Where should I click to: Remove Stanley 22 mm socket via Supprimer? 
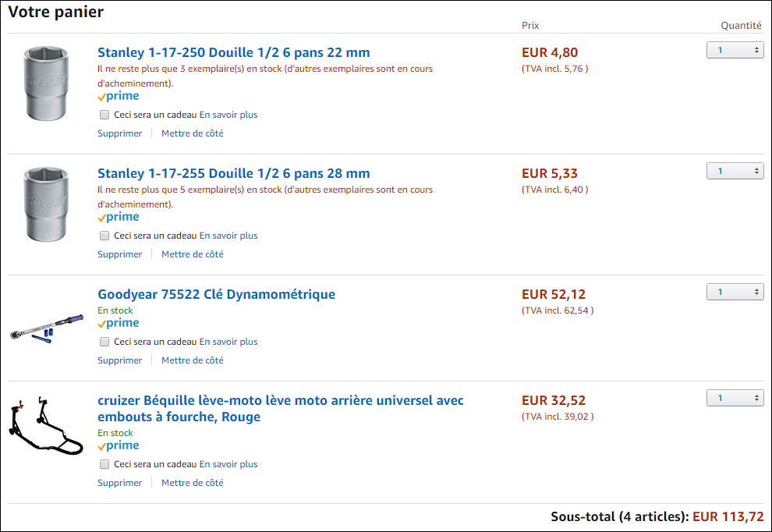(x=119, y=133)
